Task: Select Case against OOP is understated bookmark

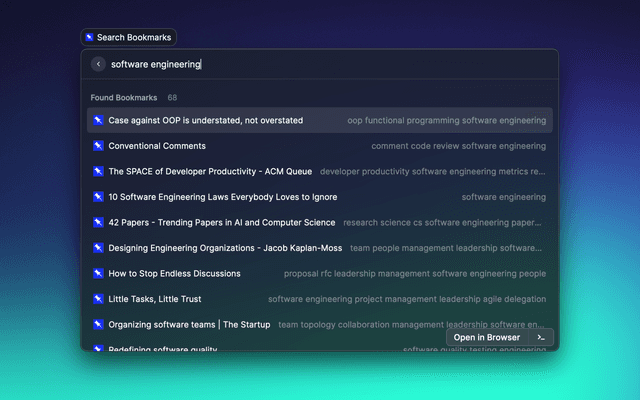Action: (205, 120)
